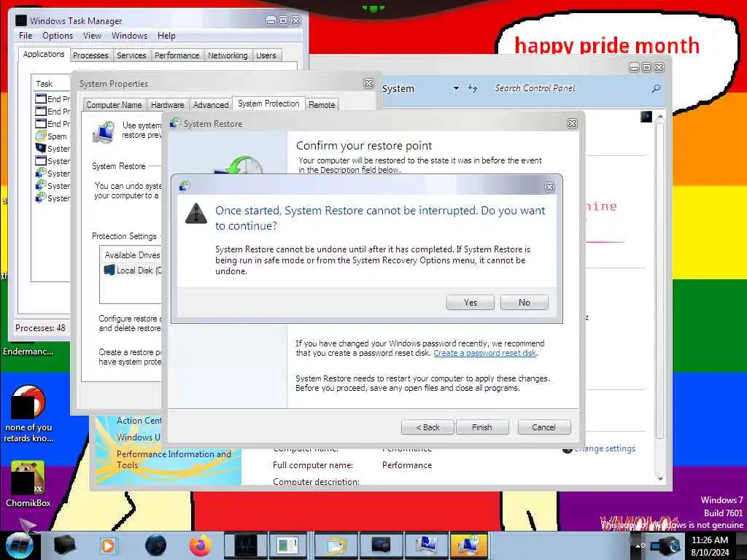The height and width of the screenshot is (560, 747).
Task: Launch Firefox from the taskbar
Action: pyautogui.click(x=201, y=545)
